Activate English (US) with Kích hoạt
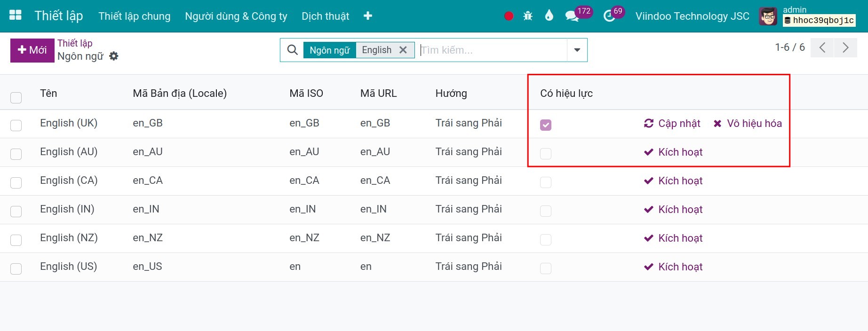The height and width of the screenshot is (331, 868). click(673, 267)
